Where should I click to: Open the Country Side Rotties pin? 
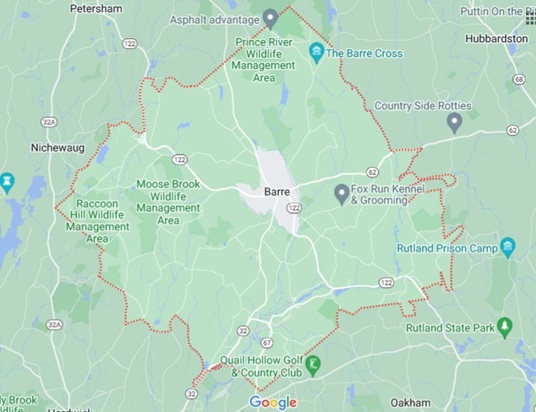click(x=454, y=123)
